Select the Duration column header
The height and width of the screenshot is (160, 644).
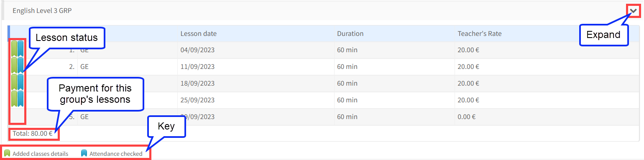point(350,33)
